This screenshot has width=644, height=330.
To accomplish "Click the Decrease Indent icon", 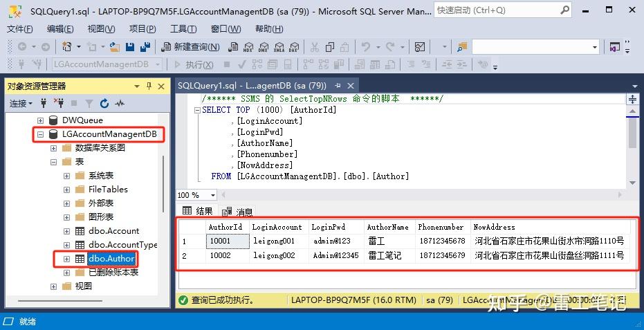I will coord(447,64).
